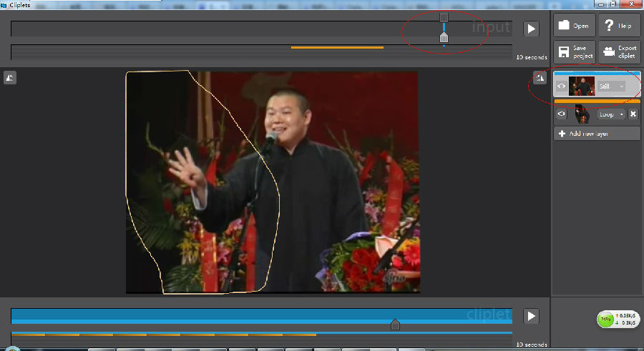Open a video with the Open button
Viewport: 644px width, 351px height.
[574, 26]
